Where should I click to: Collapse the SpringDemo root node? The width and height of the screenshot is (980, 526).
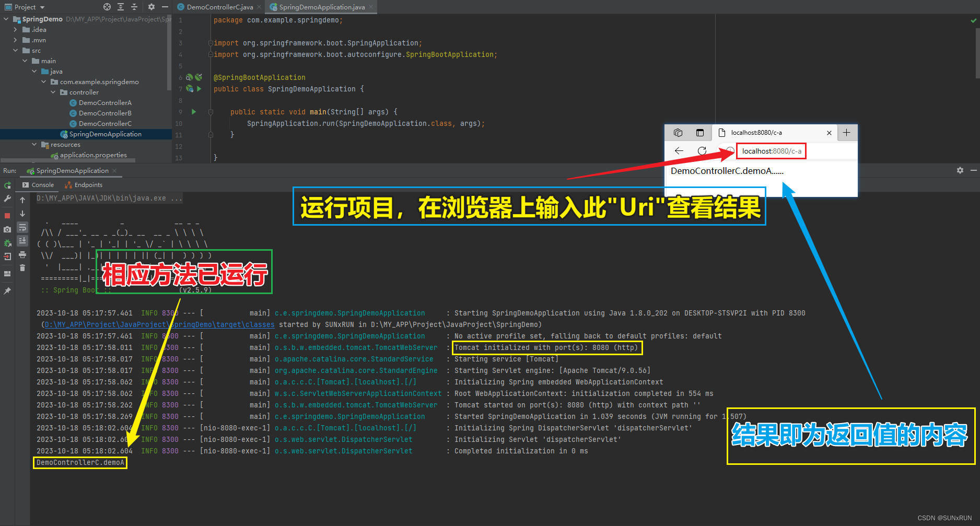6,19
